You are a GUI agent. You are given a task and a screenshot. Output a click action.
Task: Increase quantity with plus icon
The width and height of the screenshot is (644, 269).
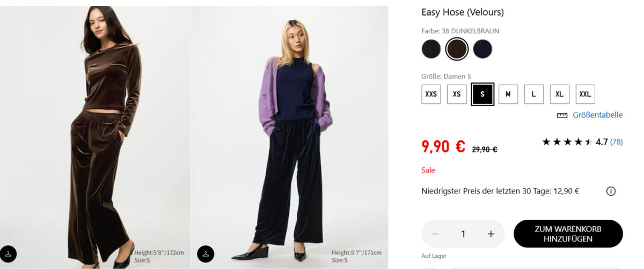click(x=491, y=234)
